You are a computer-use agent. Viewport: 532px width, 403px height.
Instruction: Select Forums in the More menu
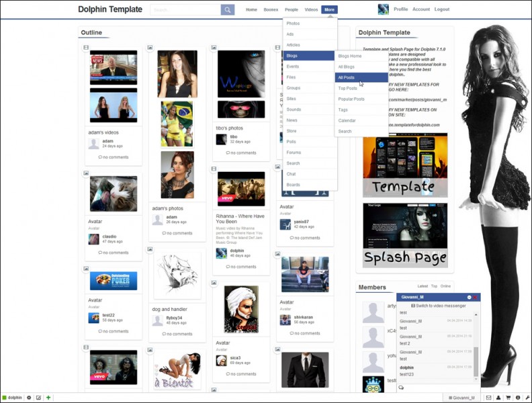[x=310, y=152]
